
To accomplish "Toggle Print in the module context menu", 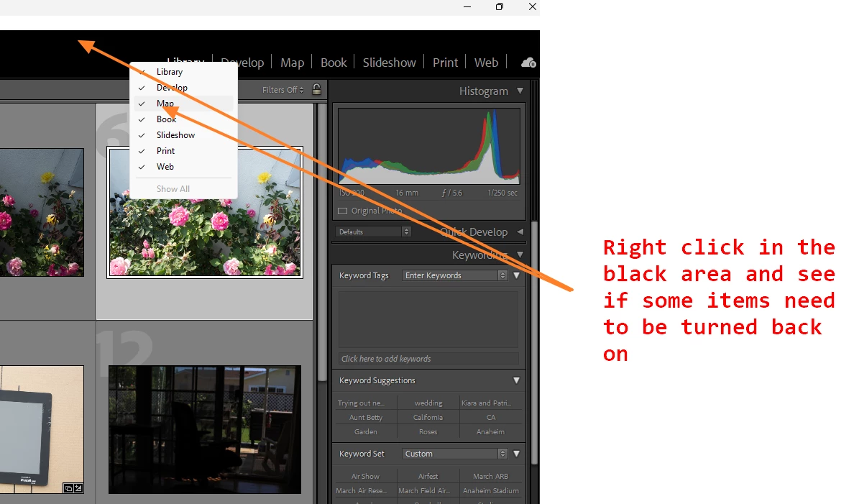I will click(183, 151).
